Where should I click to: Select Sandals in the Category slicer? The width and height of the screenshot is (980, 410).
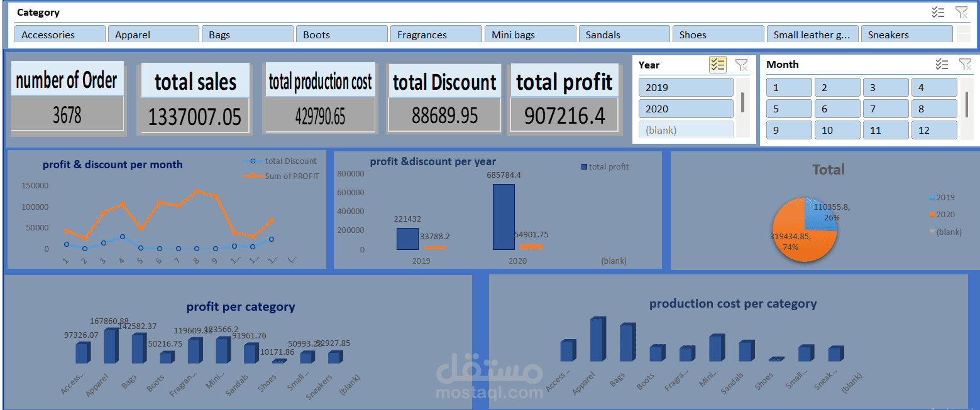coord(624,34)
